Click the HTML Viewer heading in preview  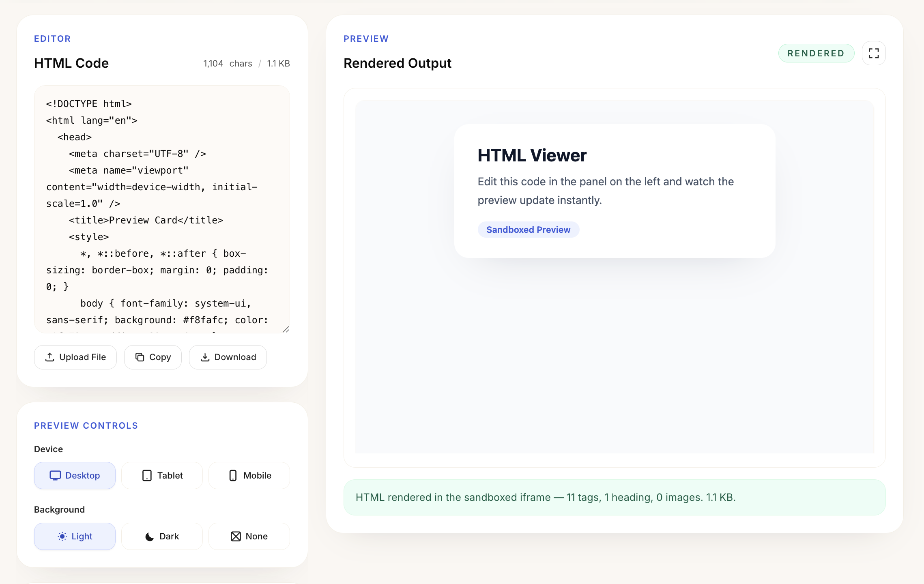[532, 155]
